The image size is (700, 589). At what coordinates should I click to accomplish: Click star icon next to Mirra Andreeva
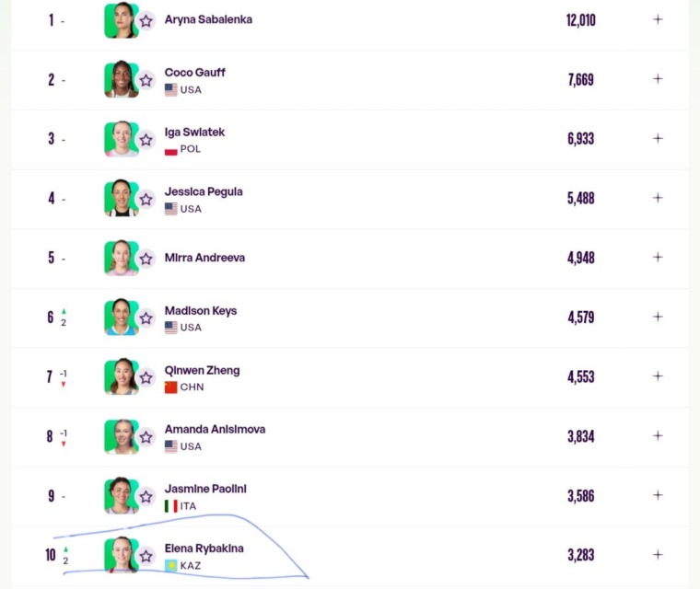point(146,259)
